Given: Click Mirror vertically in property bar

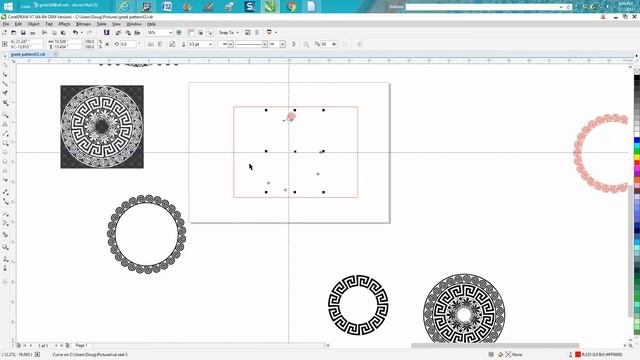Looking at the screenshot, I should pyautogui.click(x=160, y=44).
